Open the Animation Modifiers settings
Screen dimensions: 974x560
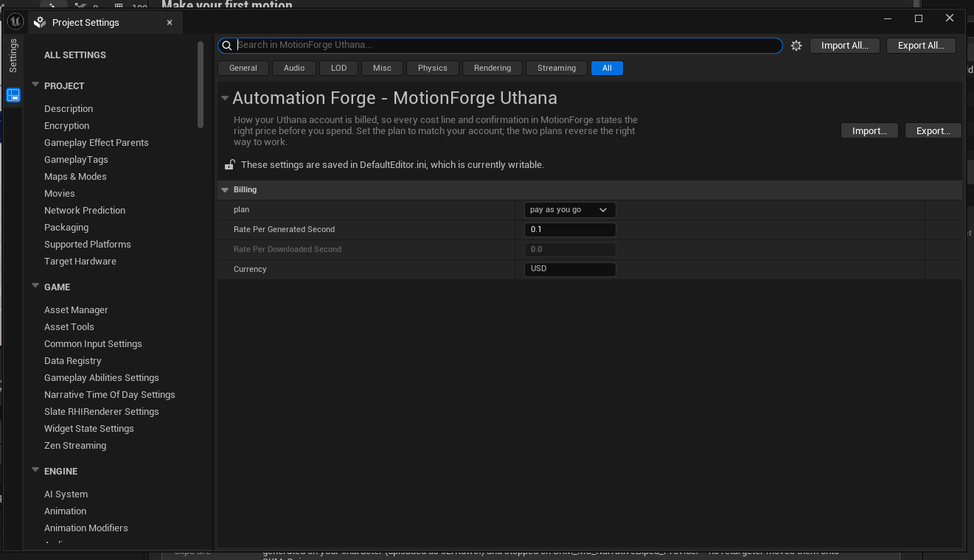coord(86,528)
